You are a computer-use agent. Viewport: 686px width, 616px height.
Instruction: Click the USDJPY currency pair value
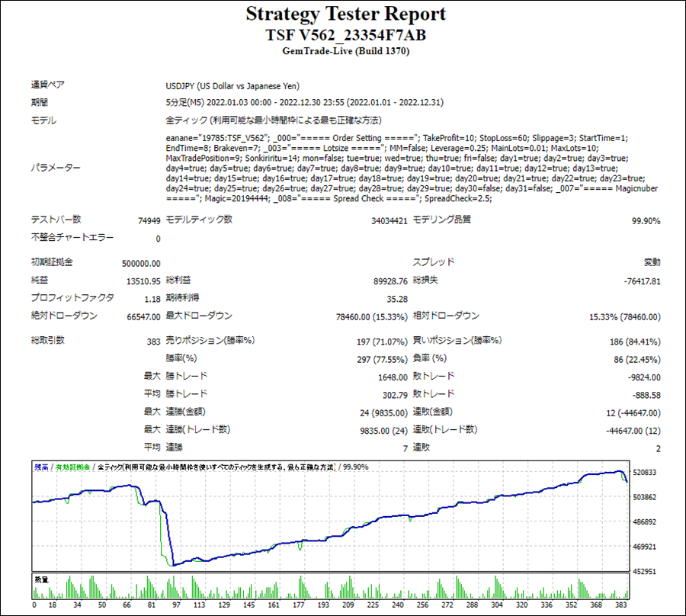coord(238,86)
